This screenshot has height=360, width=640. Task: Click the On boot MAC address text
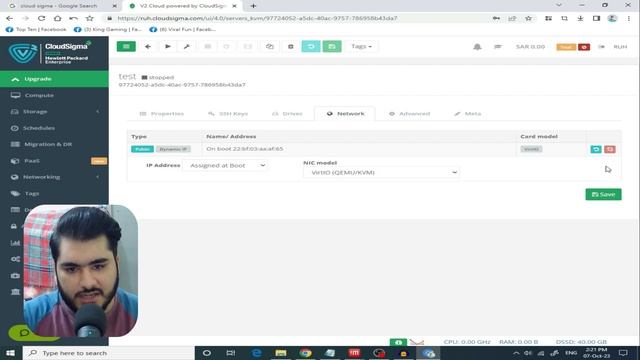click(x=244, y=149)
